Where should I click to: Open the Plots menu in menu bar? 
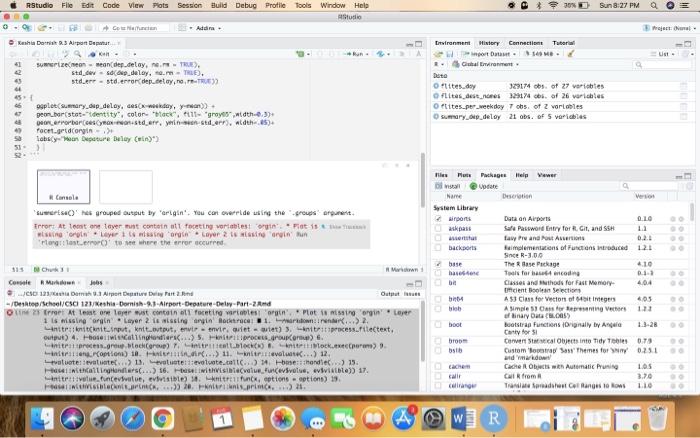[x=160, y=5]
